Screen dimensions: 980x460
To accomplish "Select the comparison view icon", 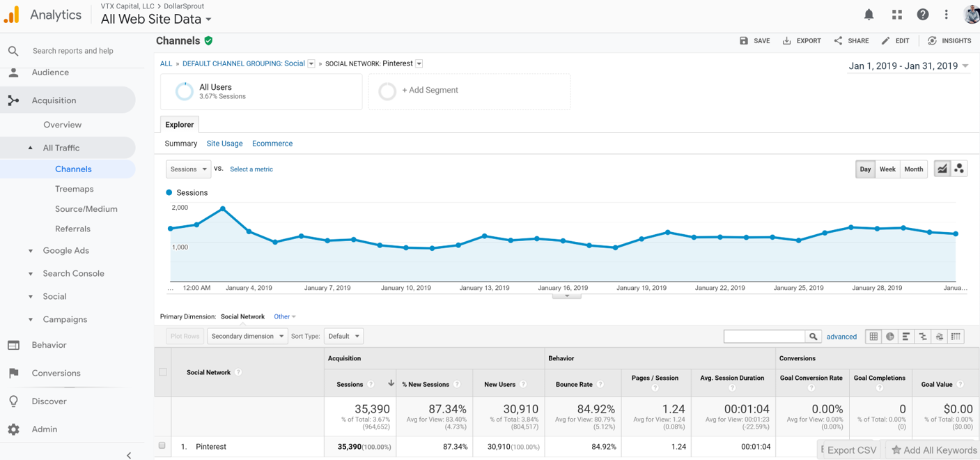I will [923, 337].
